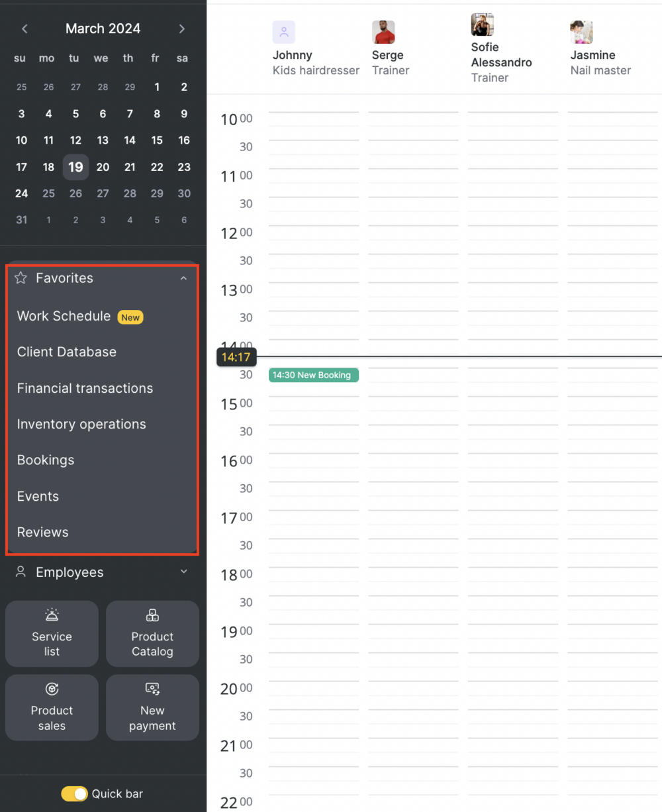Click the Jasmine employee name
662x812 pixels.
[x=592, y=55]
